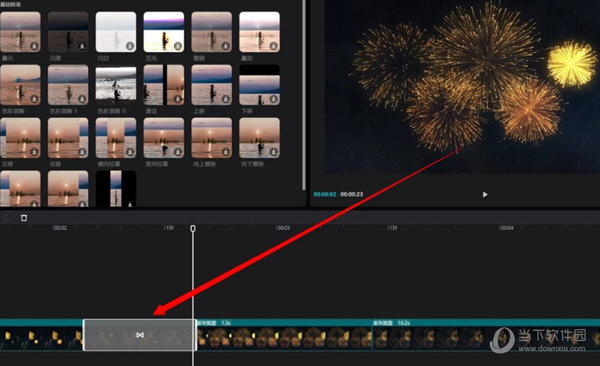
Task: Download the 叠加 transition
Action: tap(274, 46)
